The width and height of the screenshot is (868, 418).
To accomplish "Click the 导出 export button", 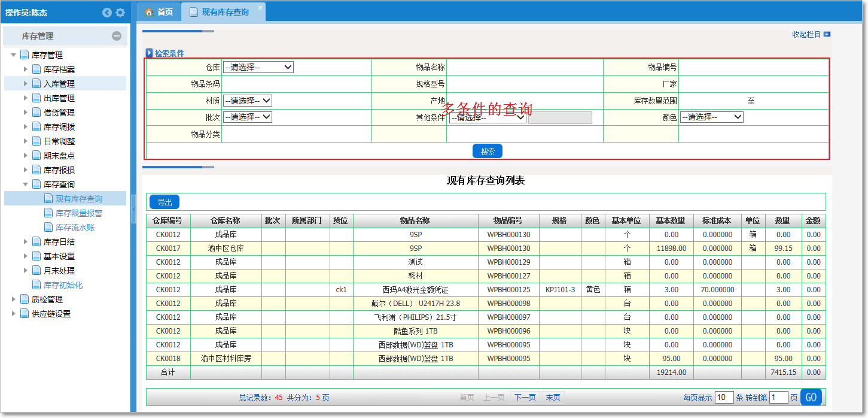I will (x=164, y=202).
